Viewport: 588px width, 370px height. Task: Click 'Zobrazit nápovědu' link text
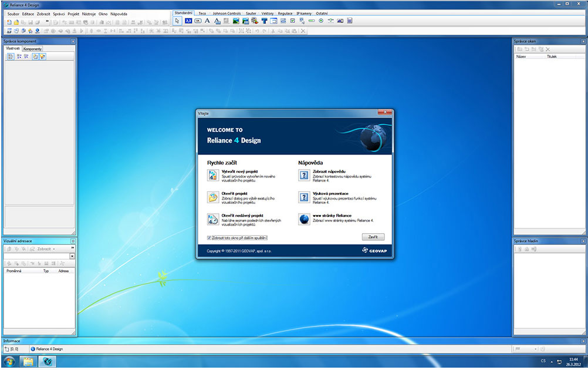click(329, 171)
